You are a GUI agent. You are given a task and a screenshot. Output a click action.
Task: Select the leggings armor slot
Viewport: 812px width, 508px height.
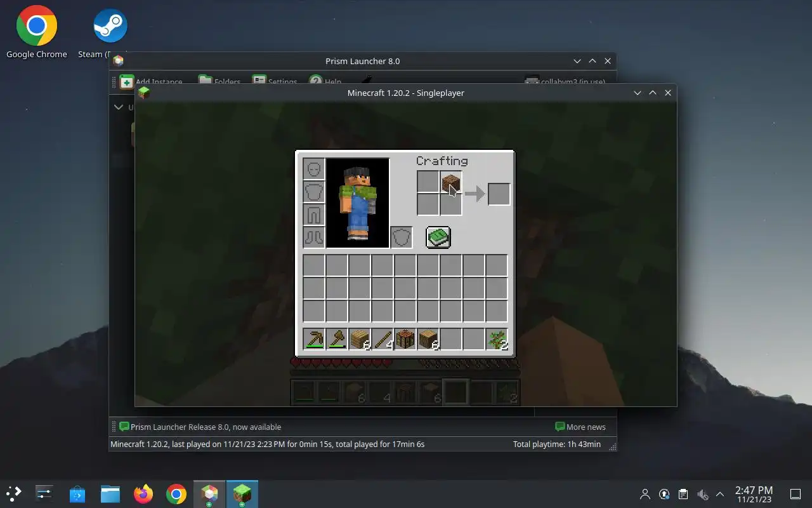[314, 215]
